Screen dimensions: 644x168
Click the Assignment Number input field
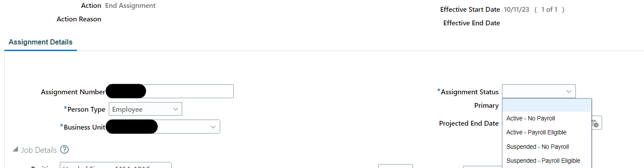coord(170,91)
